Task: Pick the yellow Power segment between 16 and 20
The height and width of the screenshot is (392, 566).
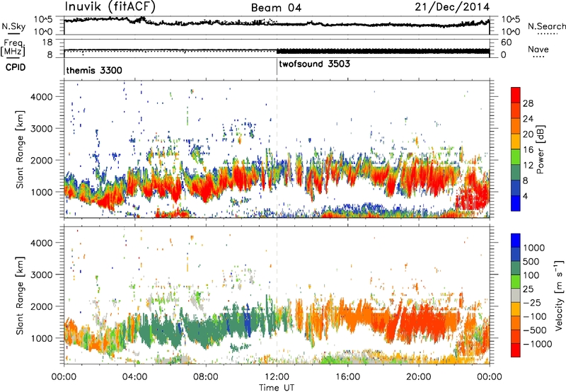Action: point(516,142)
